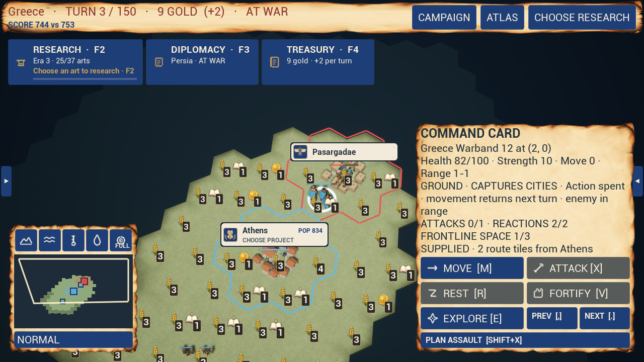
Task: Open the Atlas view
Action: click(502, 18)
